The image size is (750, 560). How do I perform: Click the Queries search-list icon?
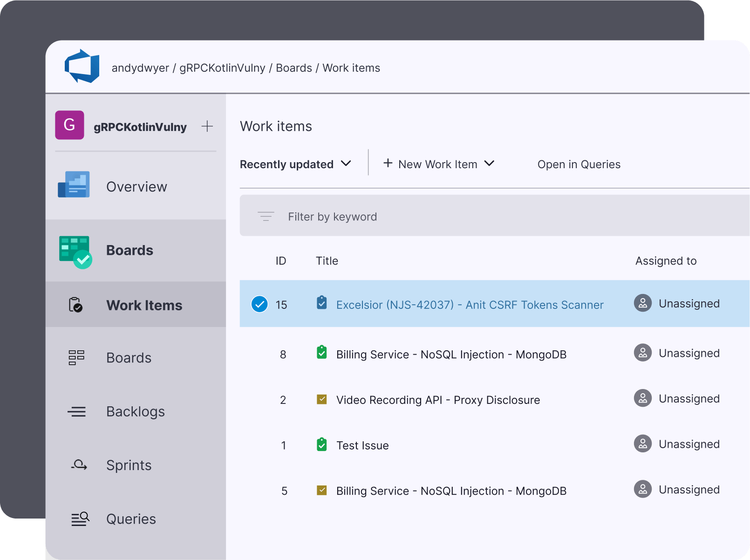(x=80, y=519)
